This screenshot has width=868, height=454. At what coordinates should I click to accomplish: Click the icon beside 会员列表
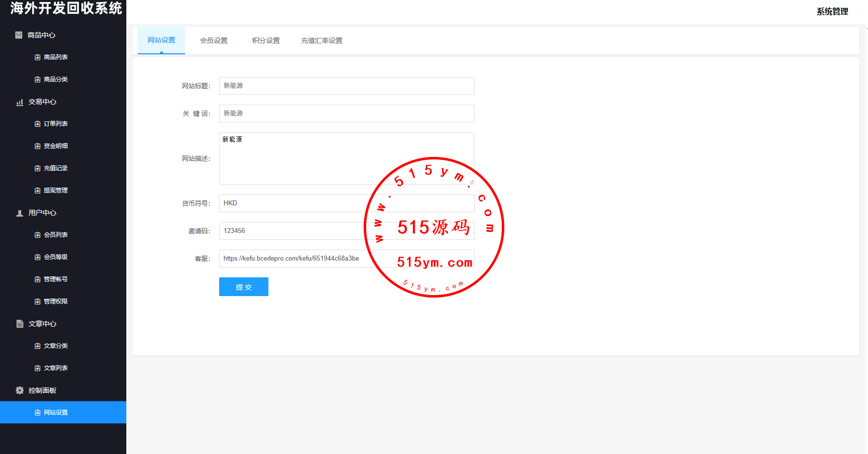[38, 235]
